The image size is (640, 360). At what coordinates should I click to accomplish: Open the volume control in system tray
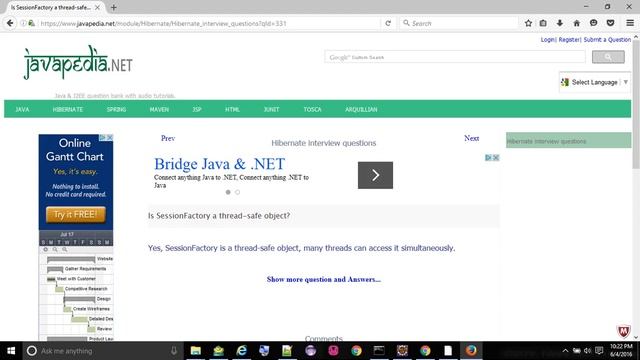pyautogui.click(x=587, y=351)
